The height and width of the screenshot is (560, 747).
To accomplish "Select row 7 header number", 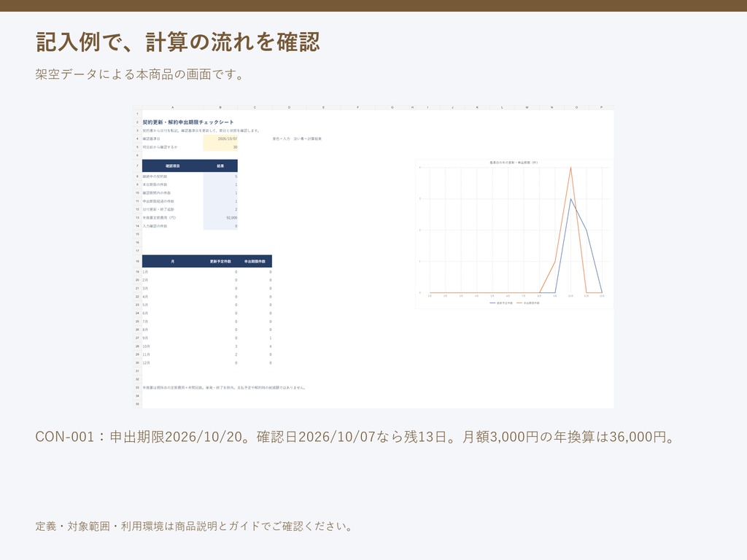I will point(137,166).
